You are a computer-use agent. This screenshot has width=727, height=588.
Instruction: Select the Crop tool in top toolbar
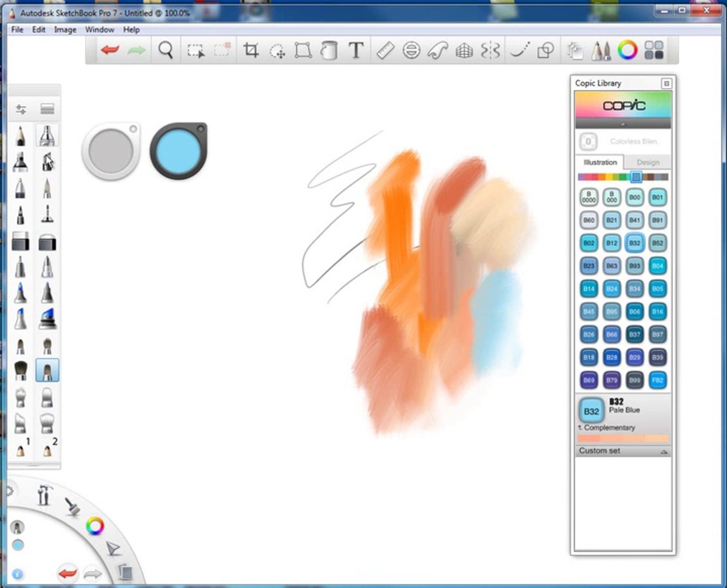pos(250,51)
